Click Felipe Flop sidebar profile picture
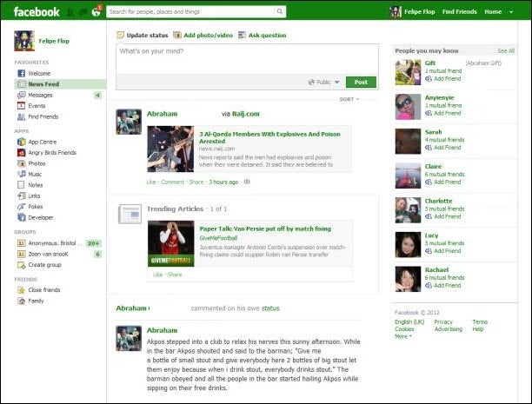 (24, 41)
